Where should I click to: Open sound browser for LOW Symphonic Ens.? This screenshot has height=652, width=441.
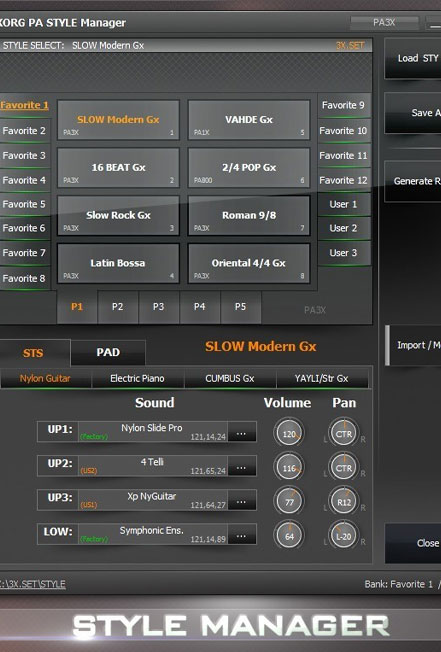pyautogui.click(x=241, y=535)
